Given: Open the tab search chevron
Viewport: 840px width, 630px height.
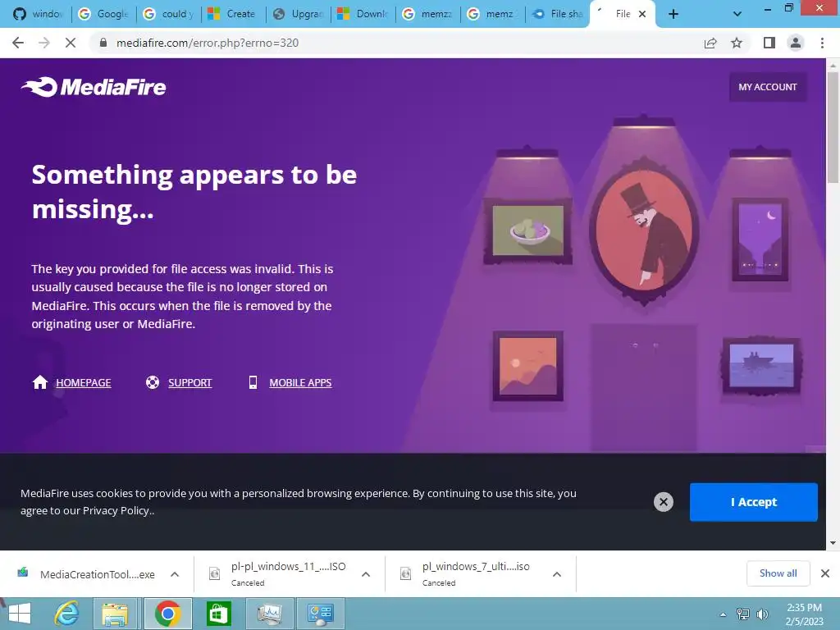Looking at the screenshot, I should tap(737, 15).
